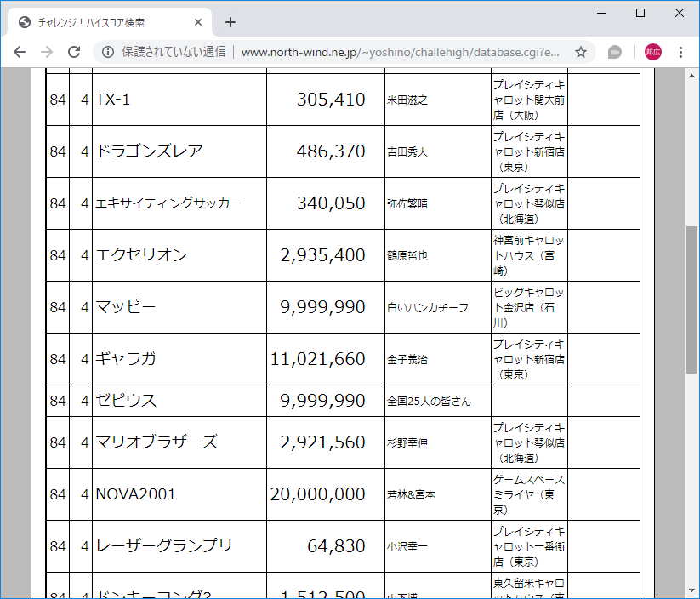Click the score 2,935,400

(x=322, y=255)
